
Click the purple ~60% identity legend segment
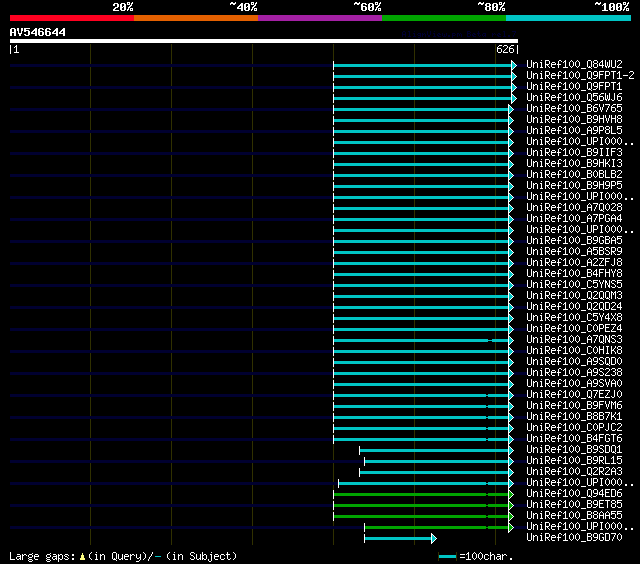[320, 18]
